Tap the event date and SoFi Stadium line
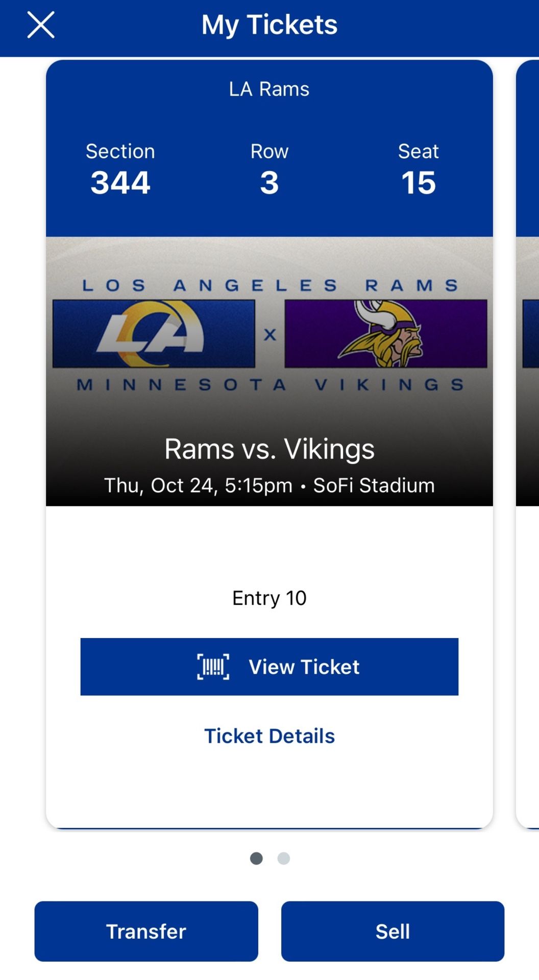The height and width of the screenshot is (980, 539). tap(269, 485)
